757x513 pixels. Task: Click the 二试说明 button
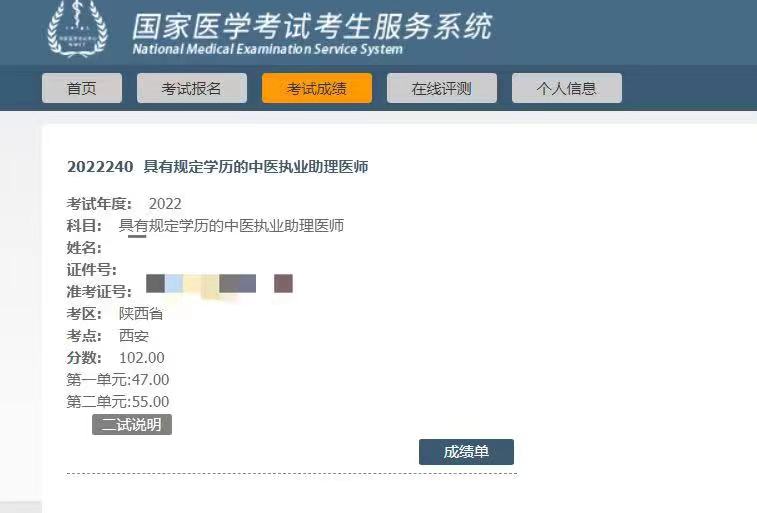[132, 425]
